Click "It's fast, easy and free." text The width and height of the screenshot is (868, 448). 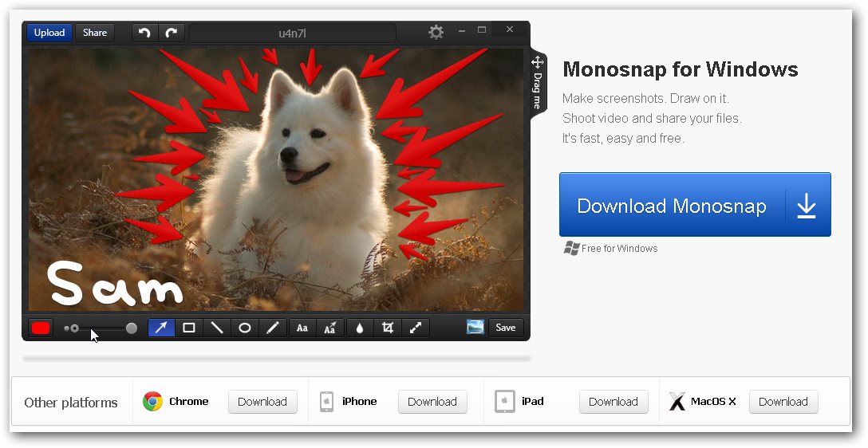(623, 138)
